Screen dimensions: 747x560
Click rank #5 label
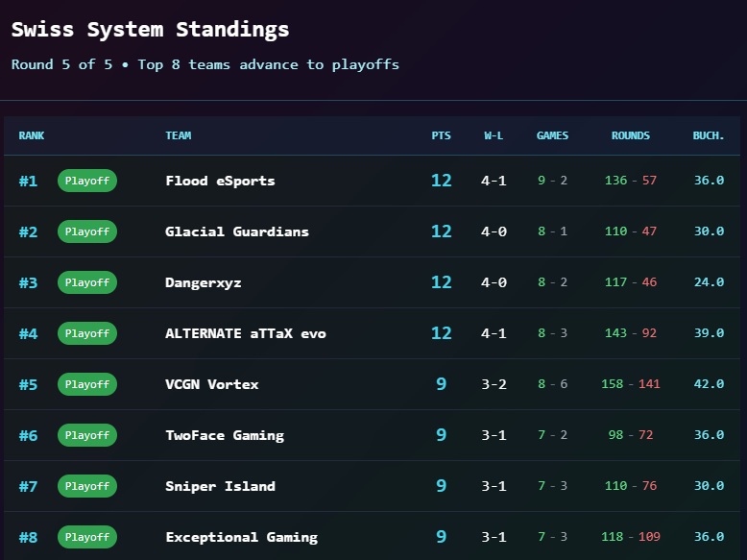point(28,384)
